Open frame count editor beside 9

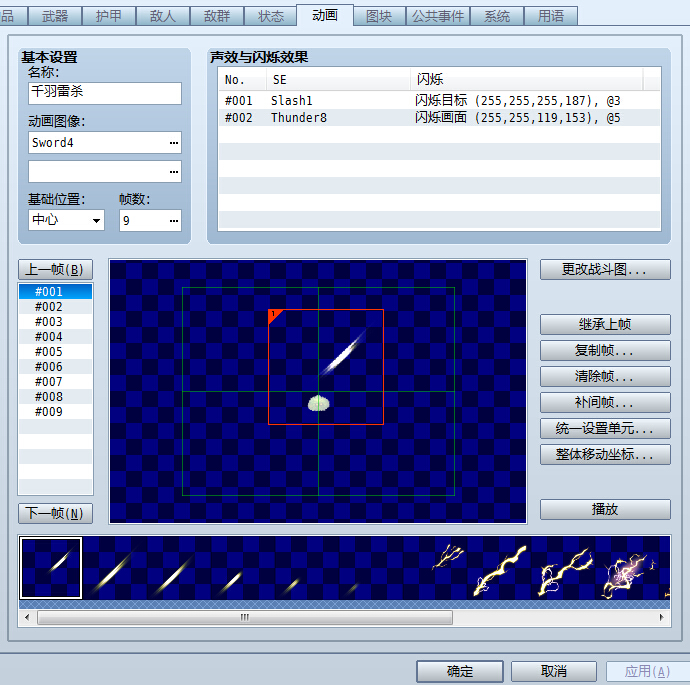click(174, 220)
